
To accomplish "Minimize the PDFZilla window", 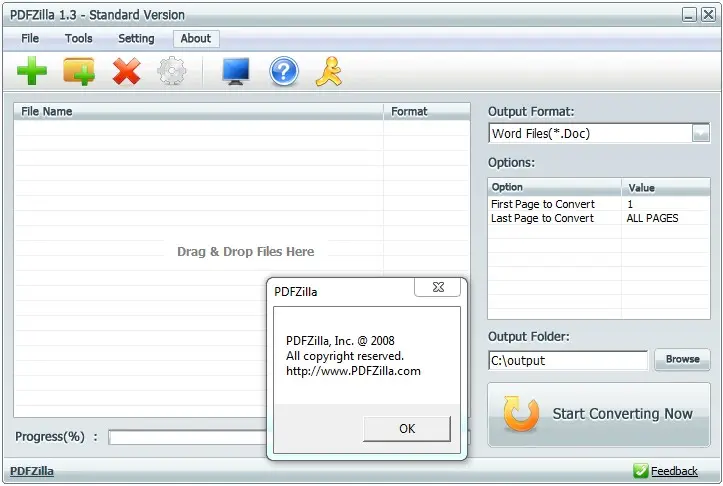I will coord(689,15).
